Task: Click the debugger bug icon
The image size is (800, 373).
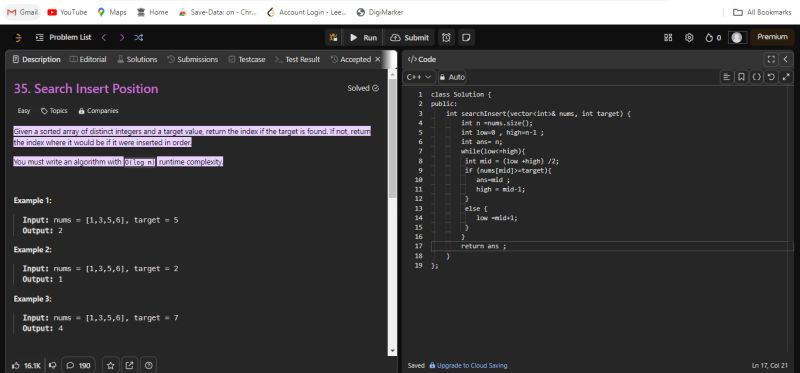Action: click(x=333, y=37)
